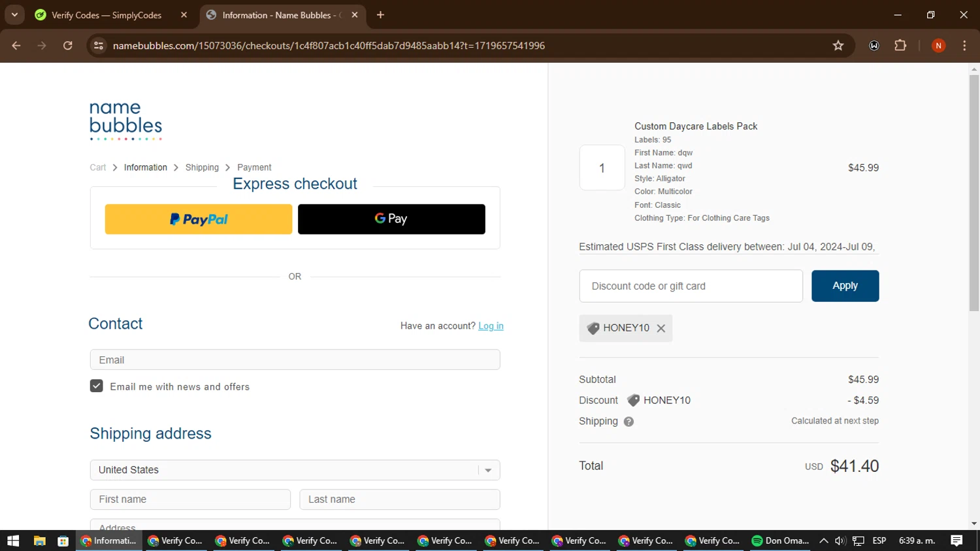The width and height of the screenshot is (980, 551).
Task: Go to Cart in the breadcrumb
Action: coord(98,167)
